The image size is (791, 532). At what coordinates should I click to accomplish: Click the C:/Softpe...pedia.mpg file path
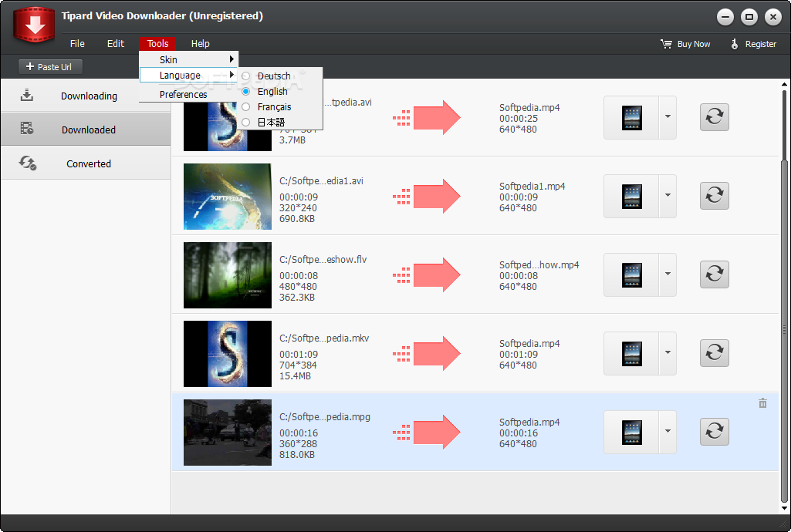click(325, 416)
